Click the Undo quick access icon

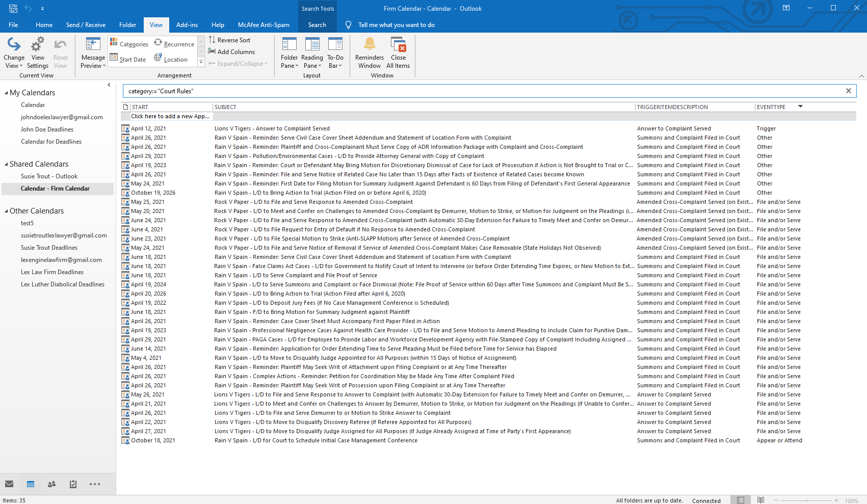click(28, 8)
